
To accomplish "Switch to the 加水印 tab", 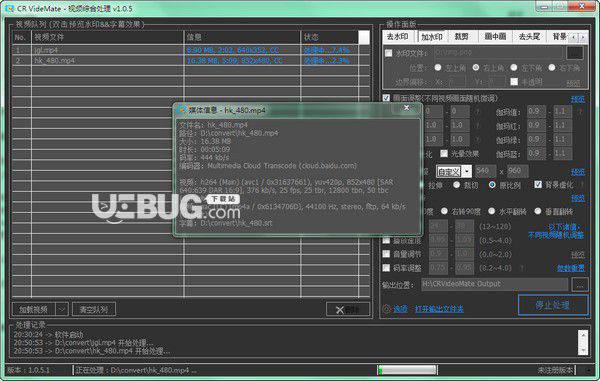I will pyautogui.click(x=432, y=37).
